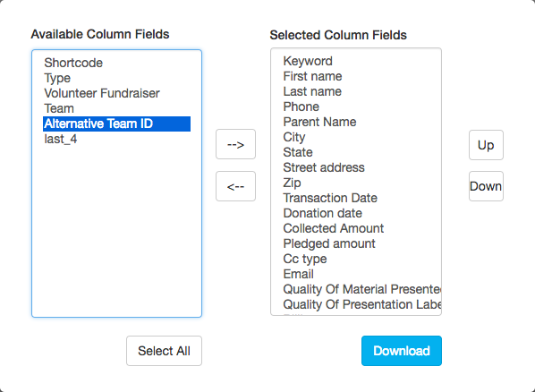Select the Team field option

click(x=116, y=108)
